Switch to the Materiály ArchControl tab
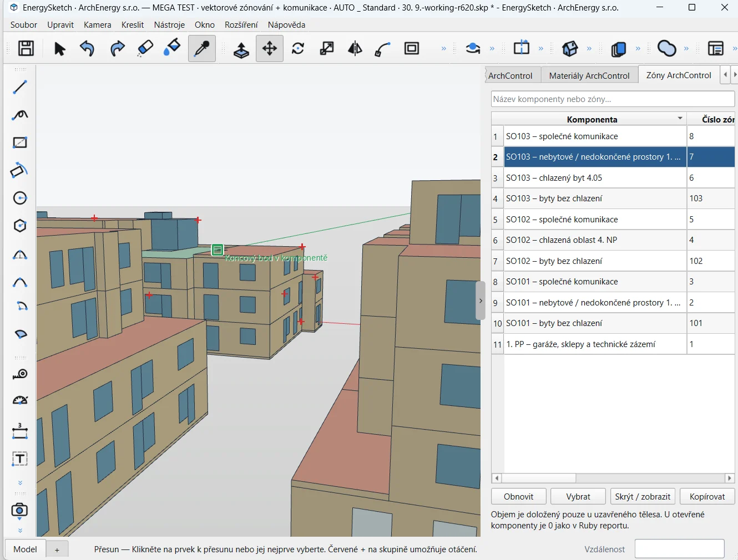The height and width of the screenshot is (560, 738). 589,75
